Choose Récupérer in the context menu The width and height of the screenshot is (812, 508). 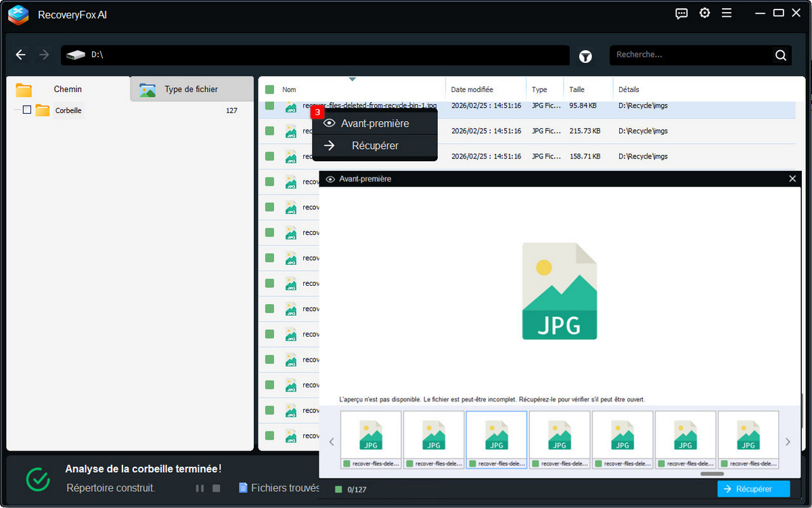tap(375, 146)
